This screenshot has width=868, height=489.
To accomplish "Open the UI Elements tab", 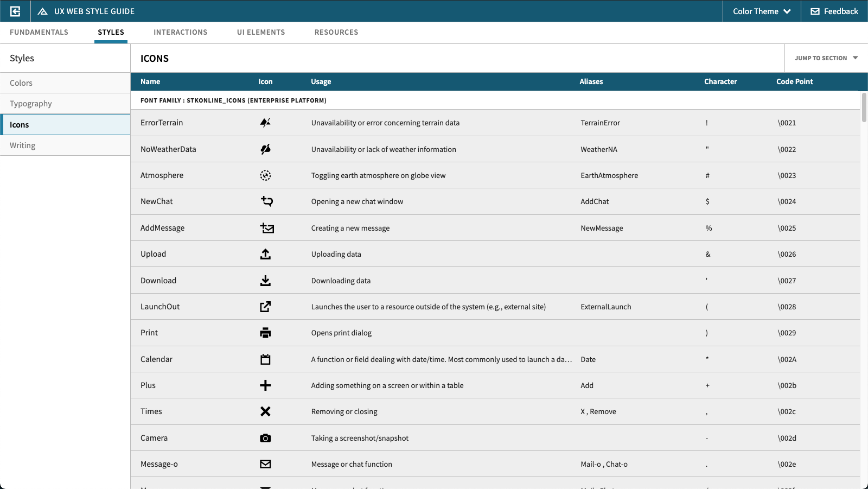I will [261, 32].
